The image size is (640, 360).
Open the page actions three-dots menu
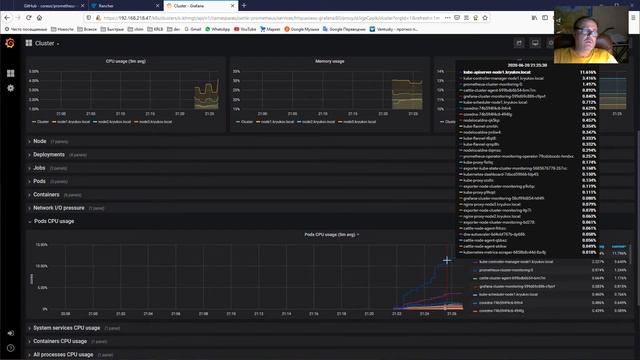[x=448, y=18]
